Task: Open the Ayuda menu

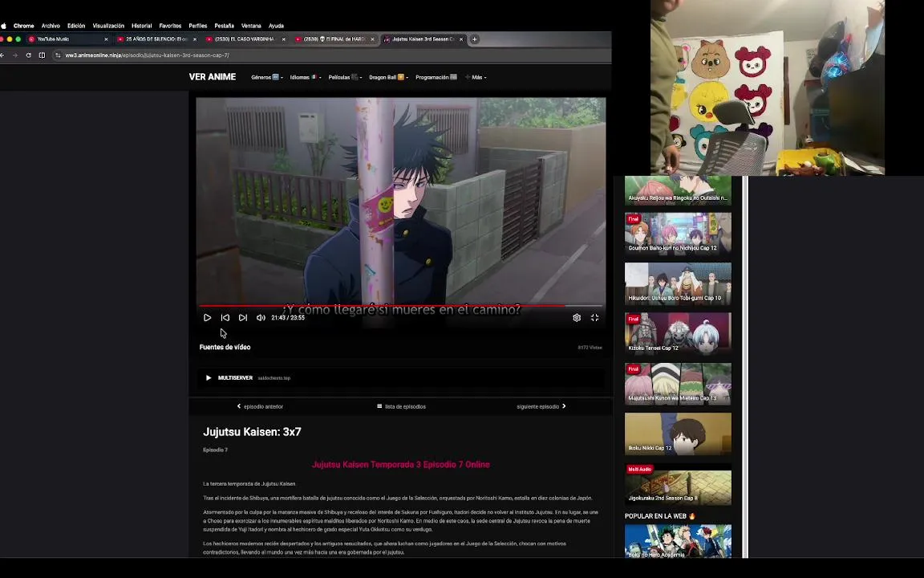Action: pos(276,26)
